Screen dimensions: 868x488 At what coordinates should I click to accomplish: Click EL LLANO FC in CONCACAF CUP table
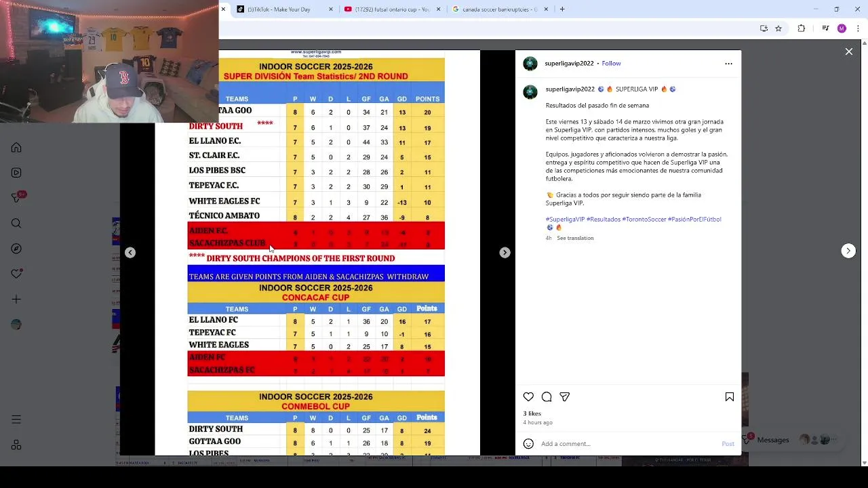213,320
